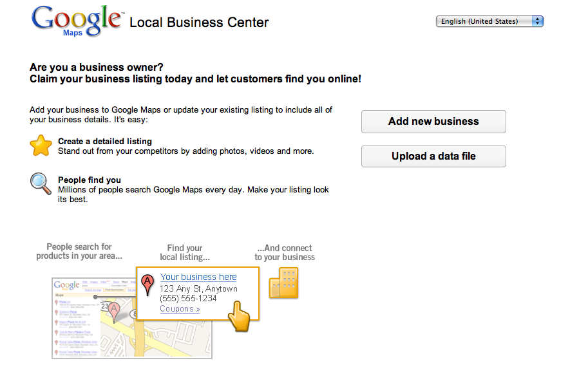Click the yellow star icon
The image size is (588, 374).
41,146
